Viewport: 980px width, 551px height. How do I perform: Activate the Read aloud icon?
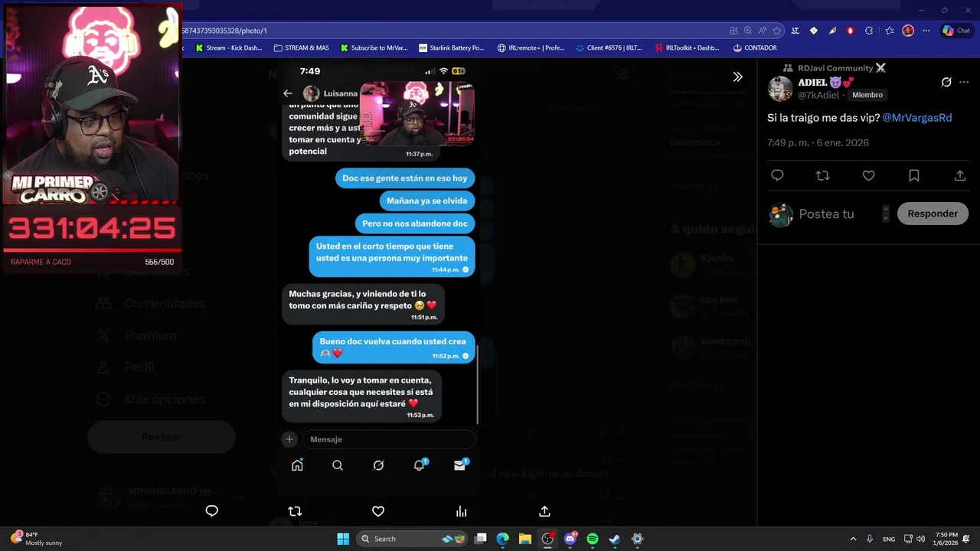pyautogui.click(x=763, y=31)
